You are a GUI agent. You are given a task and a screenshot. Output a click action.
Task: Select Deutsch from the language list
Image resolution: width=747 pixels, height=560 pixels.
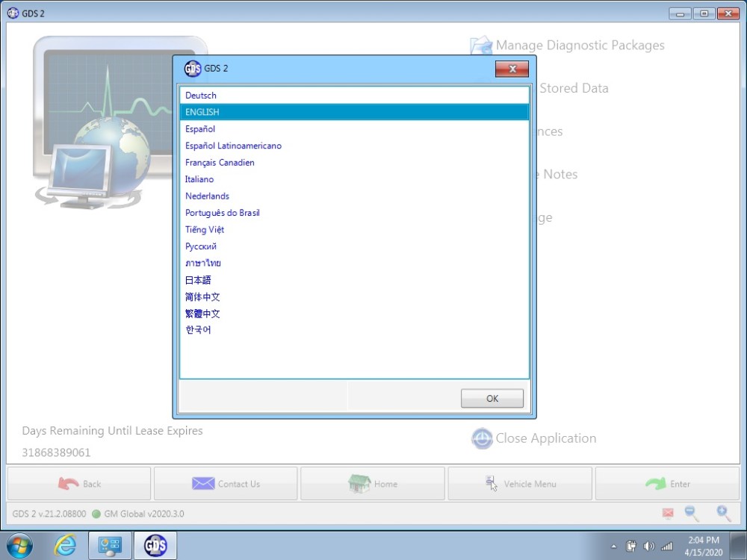tap(200, 95)
